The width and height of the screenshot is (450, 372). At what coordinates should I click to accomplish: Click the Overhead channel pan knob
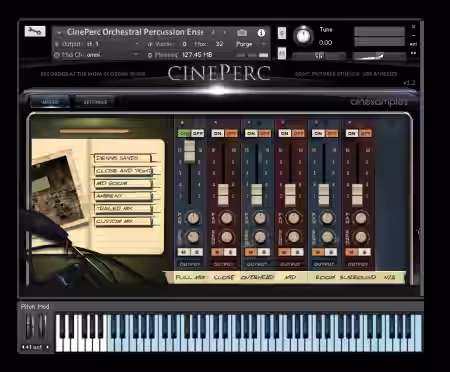(x=260, y=218)
